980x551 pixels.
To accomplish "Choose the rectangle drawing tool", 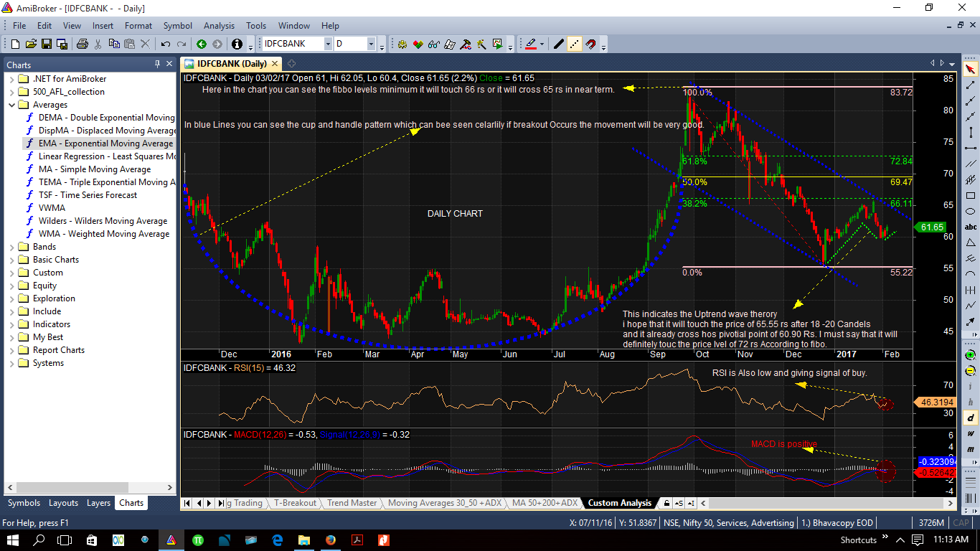I will (971, 195).
